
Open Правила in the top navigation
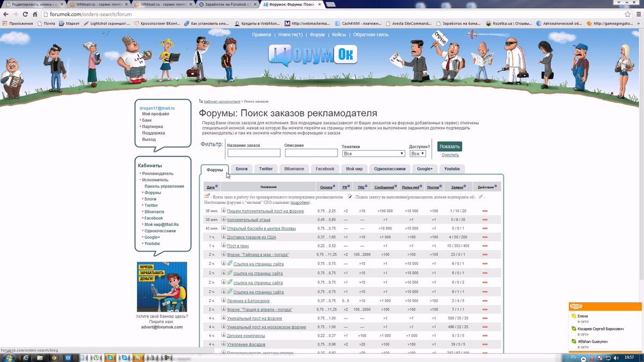pyautogui.click(x=261, y=34)
